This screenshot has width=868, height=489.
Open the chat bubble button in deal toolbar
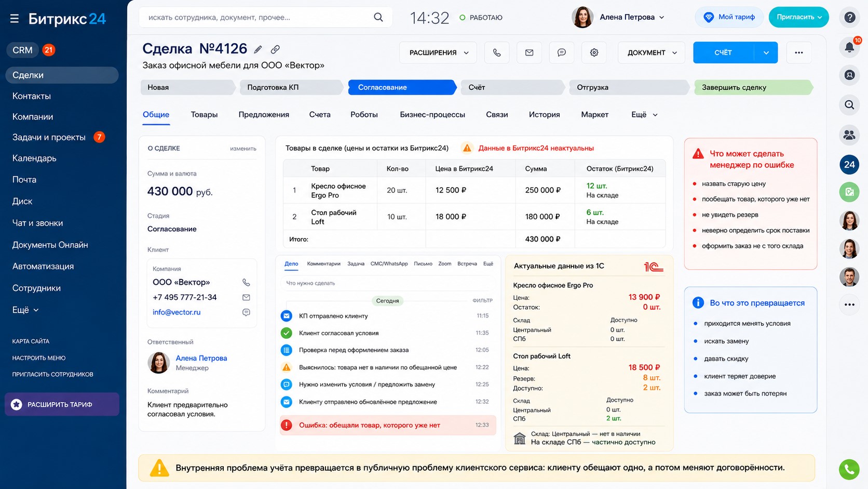click(562, 52)
